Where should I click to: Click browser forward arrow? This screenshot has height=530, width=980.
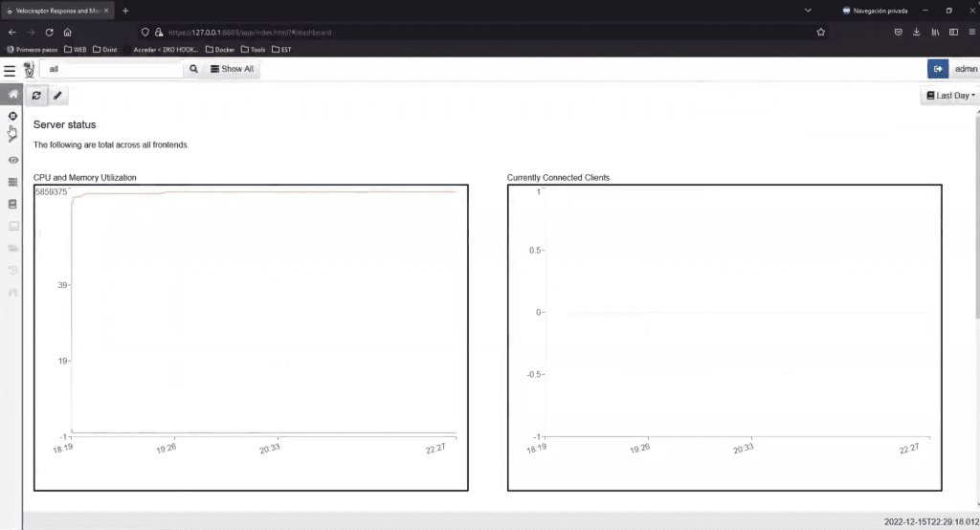31,32
